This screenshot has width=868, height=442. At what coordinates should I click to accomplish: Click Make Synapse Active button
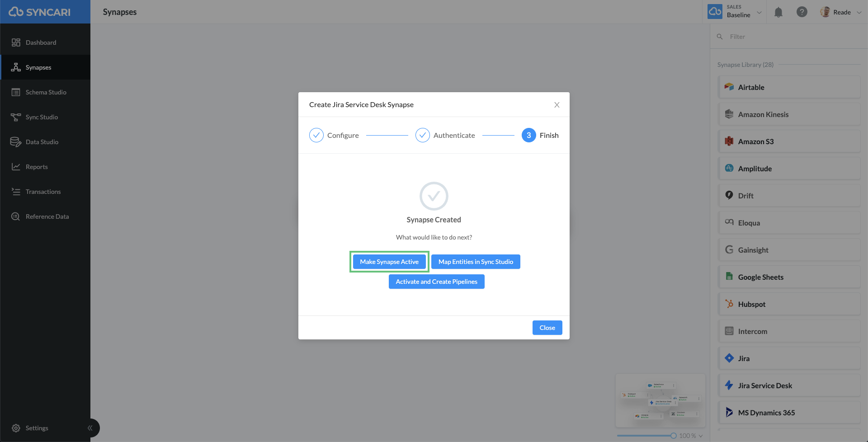click(389, 262)
